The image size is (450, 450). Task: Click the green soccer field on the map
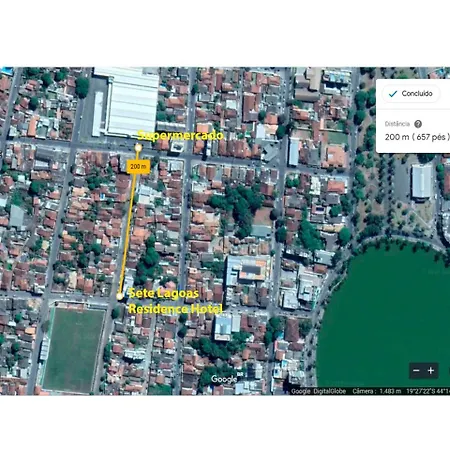point(74,349)
